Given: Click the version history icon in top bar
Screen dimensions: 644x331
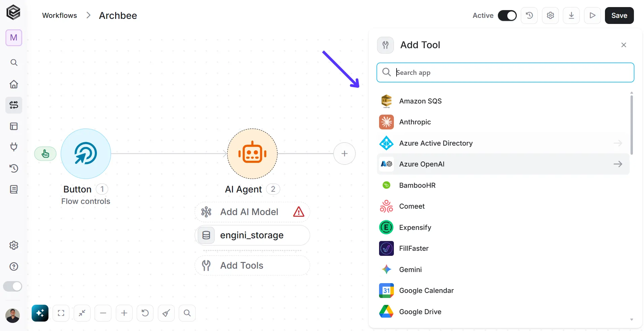Looking at the screenshot, I should 529,16.
